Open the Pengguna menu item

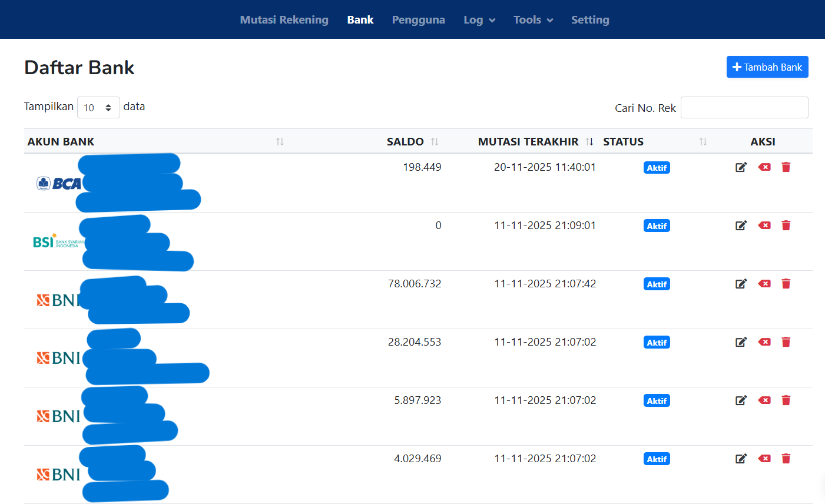[x=418, y=20]
